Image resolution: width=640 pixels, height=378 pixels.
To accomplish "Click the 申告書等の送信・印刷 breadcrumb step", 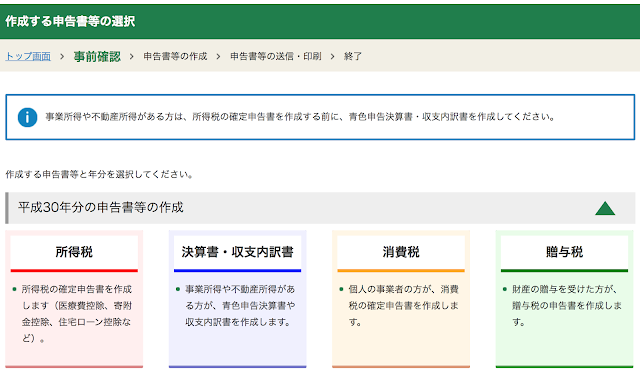I will [276, 56].
